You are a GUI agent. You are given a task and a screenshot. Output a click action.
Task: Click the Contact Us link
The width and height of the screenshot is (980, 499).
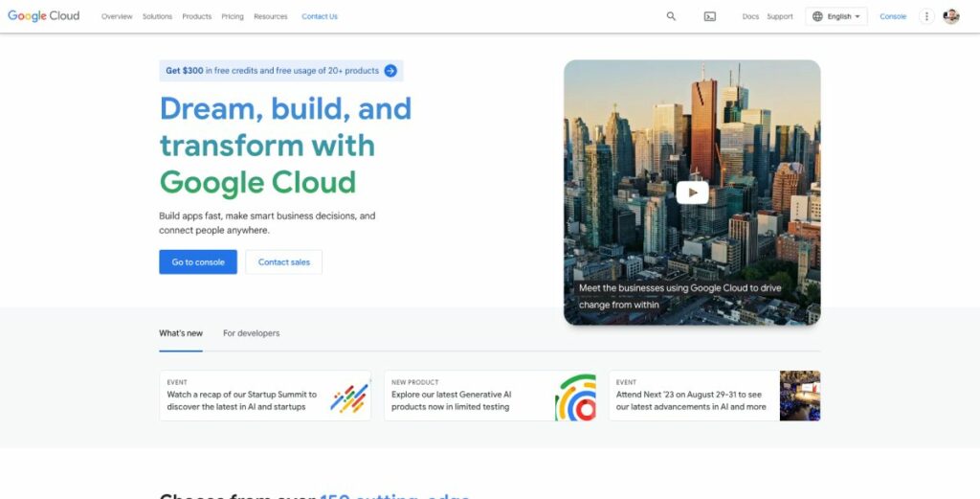(x=320, y=17)
